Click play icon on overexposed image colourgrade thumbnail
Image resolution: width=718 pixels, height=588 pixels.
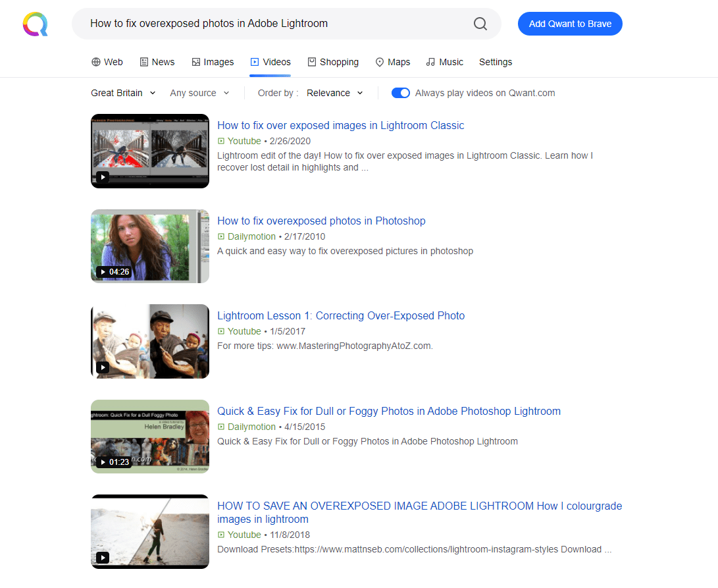point(103,557)
